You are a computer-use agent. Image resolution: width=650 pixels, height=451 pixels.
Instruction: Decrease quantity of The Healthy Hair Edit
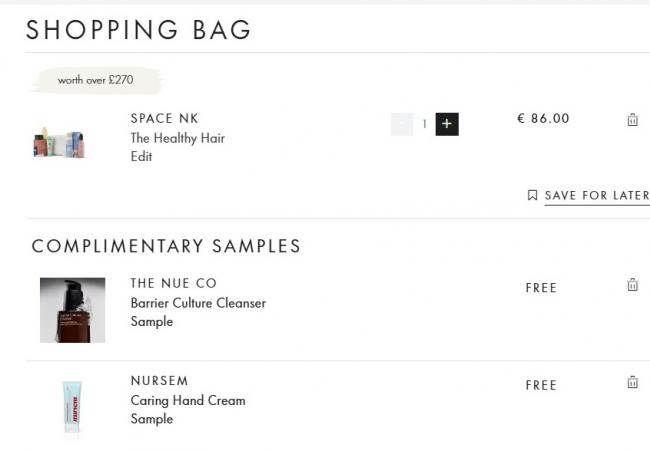(x=402, y=124)
